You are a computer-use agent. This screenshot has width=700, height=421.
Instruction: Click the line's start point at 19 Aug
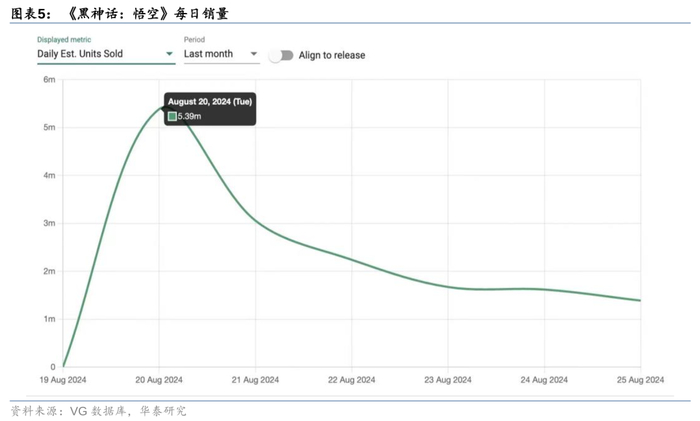click(63, 367)
